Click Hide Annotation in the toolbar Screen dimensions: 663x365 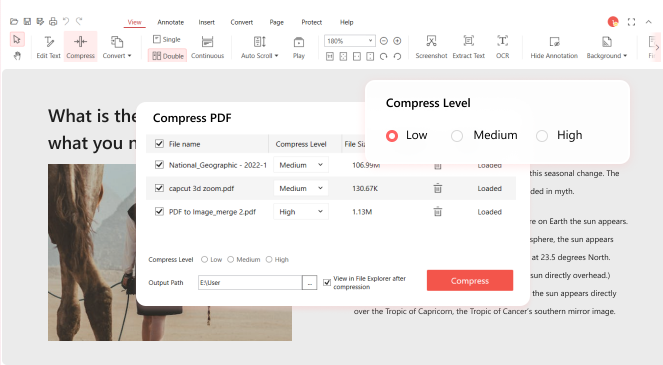[554, 47]
